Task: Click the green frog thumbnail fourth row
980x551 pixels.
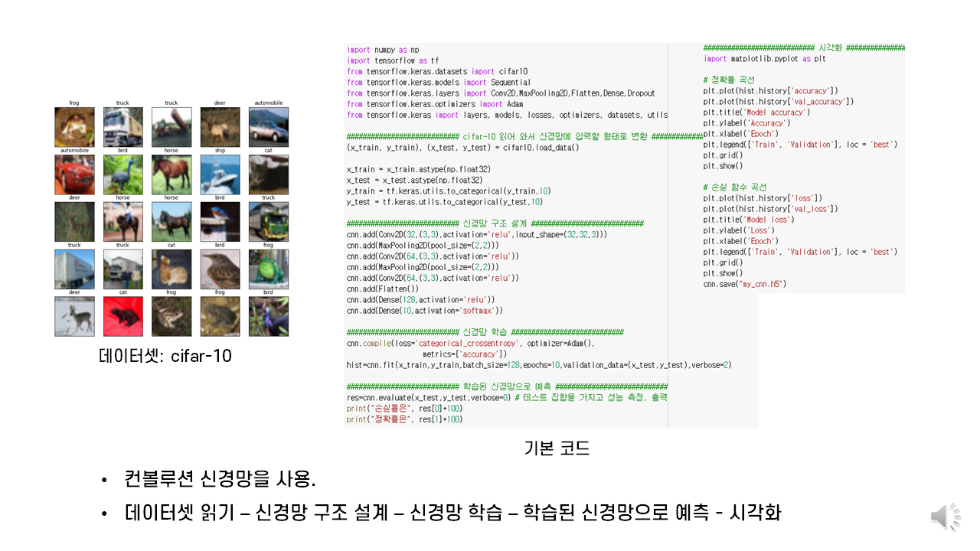Action: 268,269
